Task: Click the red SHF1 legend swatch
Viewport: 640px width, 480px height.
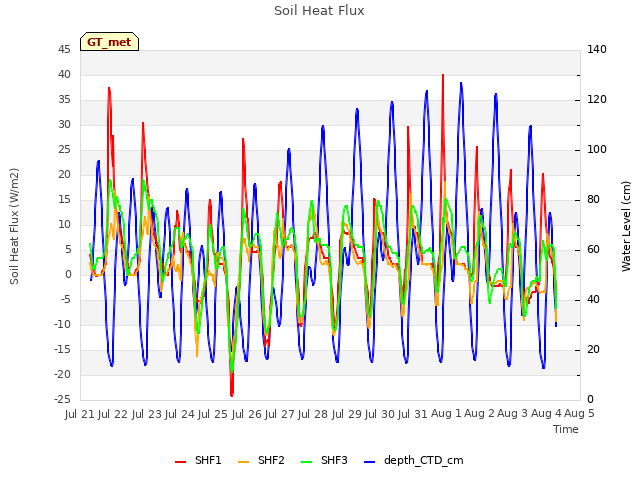Action: point(180,462)
